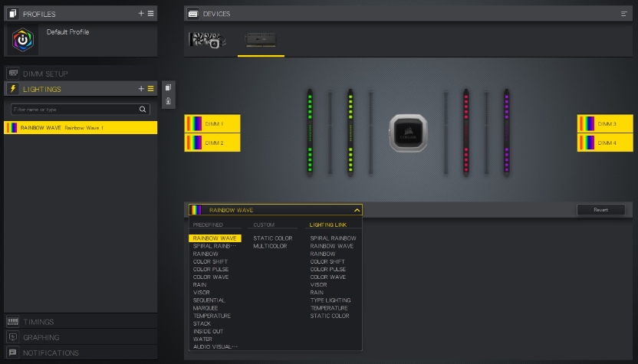The image size is (638, 364).
Task: Click the search magnifier in filter box
Action: [x=143, y=109]
